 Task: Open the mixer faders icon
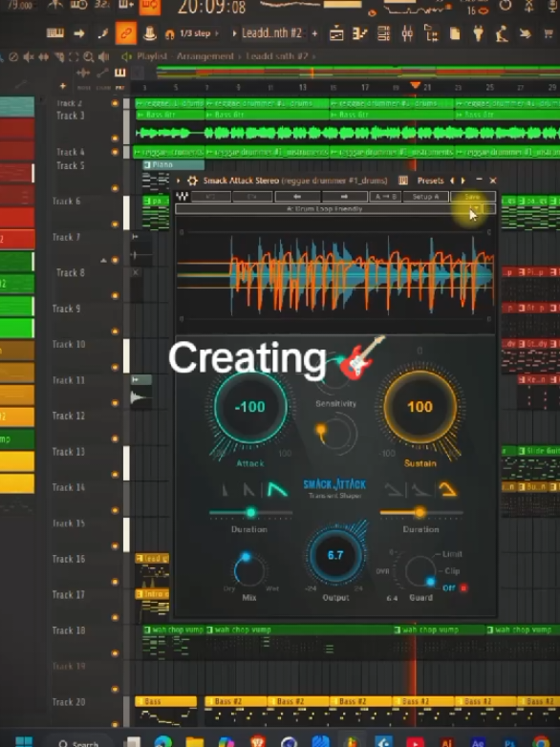[x=407, y=33]
